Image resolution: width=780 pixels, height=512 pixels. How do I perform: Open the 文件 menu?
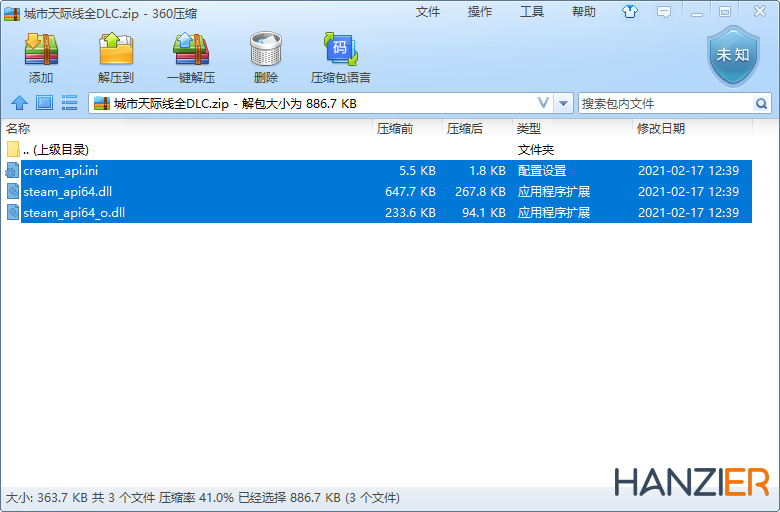point(428,11)
